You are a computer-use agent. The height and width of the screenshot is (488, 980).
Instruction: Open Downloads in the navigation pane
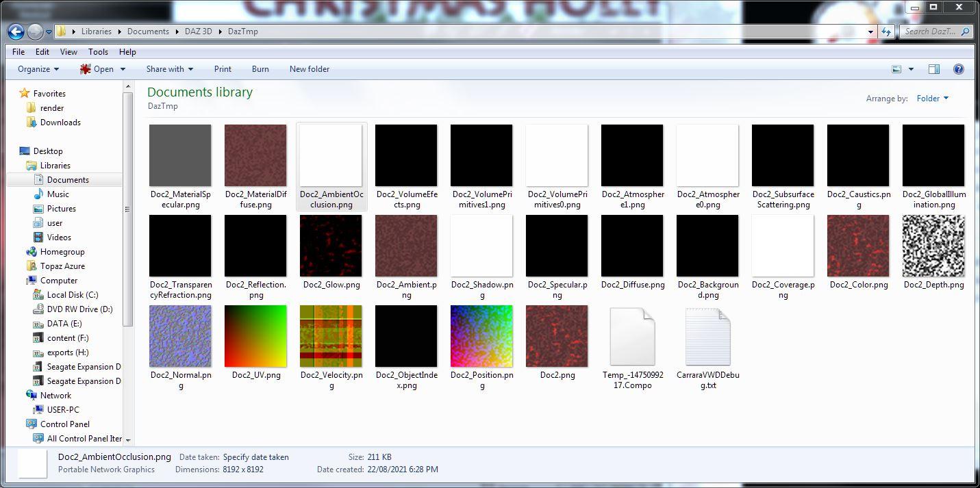click(x=60, y=123)
